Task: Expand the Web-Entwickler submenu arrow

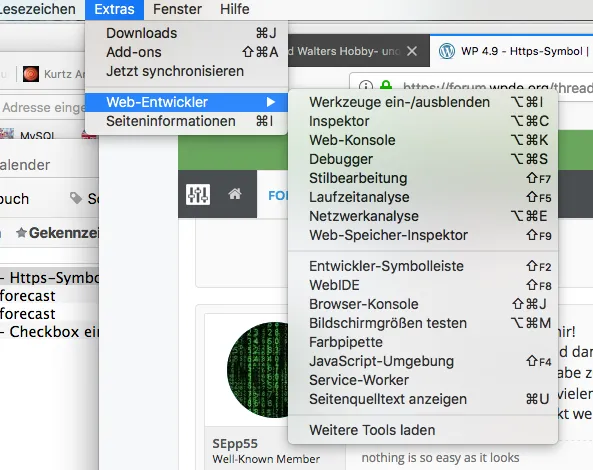Action: tap(270, 102)
